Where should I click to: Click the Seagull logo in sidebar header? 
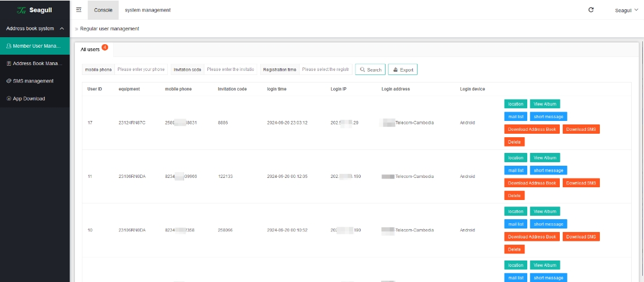[x=35, y=10]
